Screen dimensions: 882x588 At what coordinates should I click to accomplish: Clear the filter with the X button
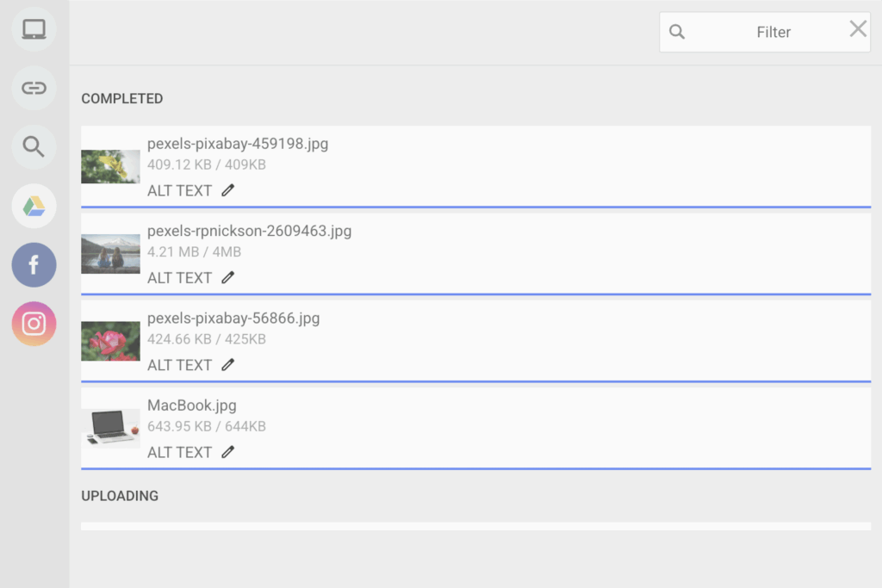coord(857,28)
